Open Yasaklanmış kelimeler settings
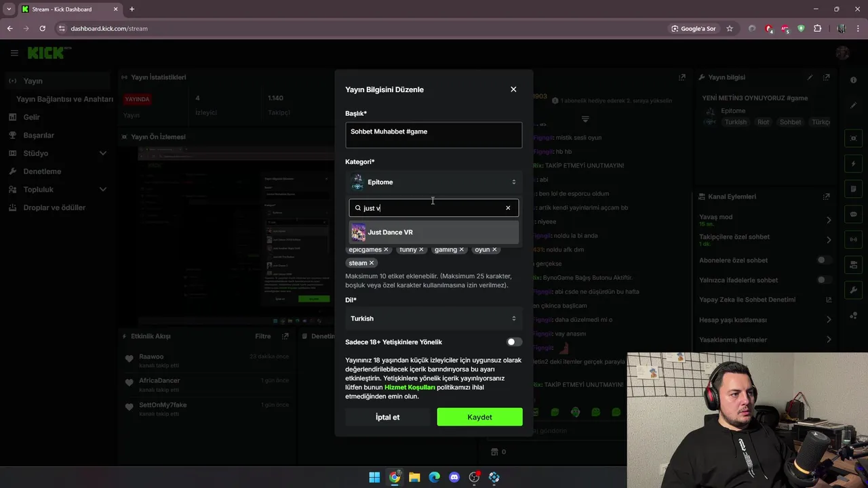The height and width of the screenshot is (488, 868). click(765, 340)
